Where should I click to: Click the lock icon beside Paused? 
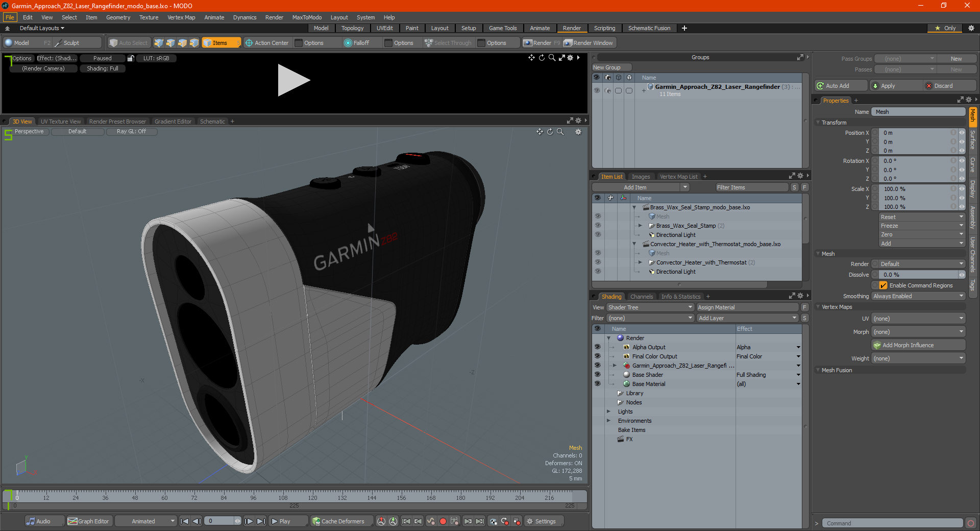(131, 58)
